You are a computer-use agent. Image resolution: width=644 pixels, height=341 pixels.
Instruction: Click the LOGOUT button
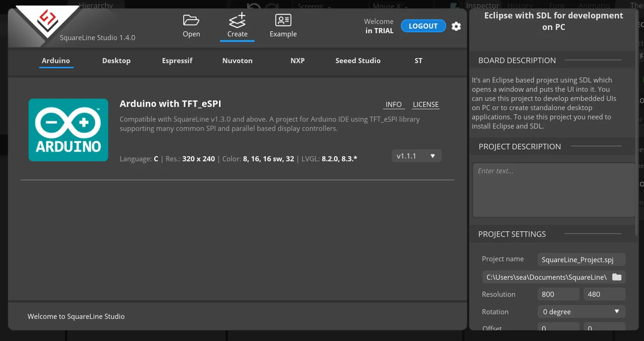423,26
